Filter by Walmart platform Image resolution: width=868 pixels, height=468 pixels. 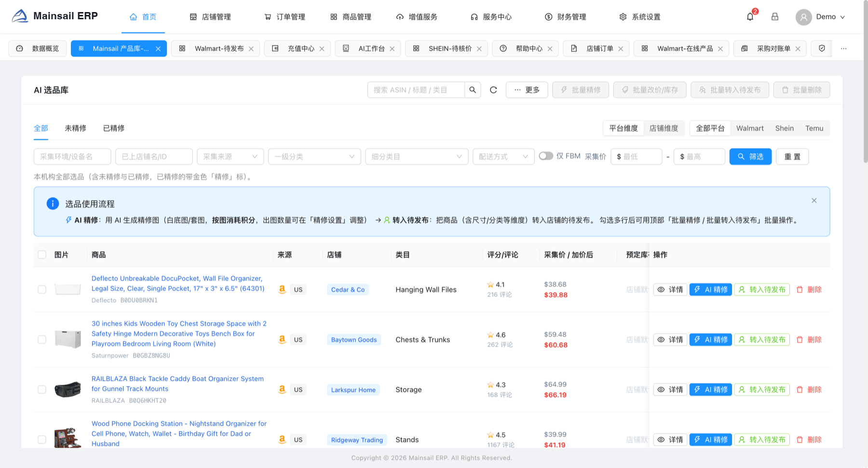point(750,128)
